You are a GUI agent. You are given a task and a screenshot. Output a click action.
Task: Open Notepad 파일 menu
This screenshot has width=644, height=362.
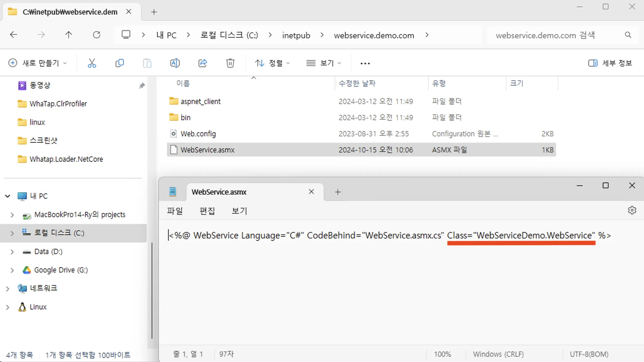point(175,211)
